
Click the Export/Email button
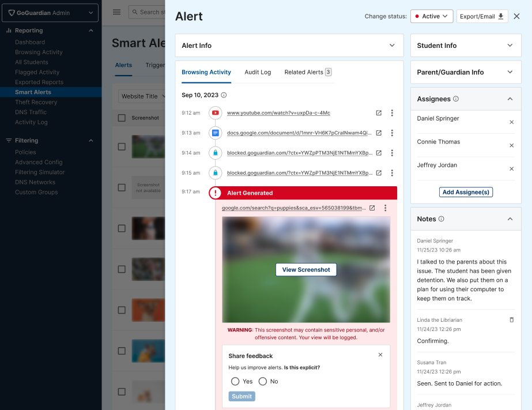tap(482, 16)
